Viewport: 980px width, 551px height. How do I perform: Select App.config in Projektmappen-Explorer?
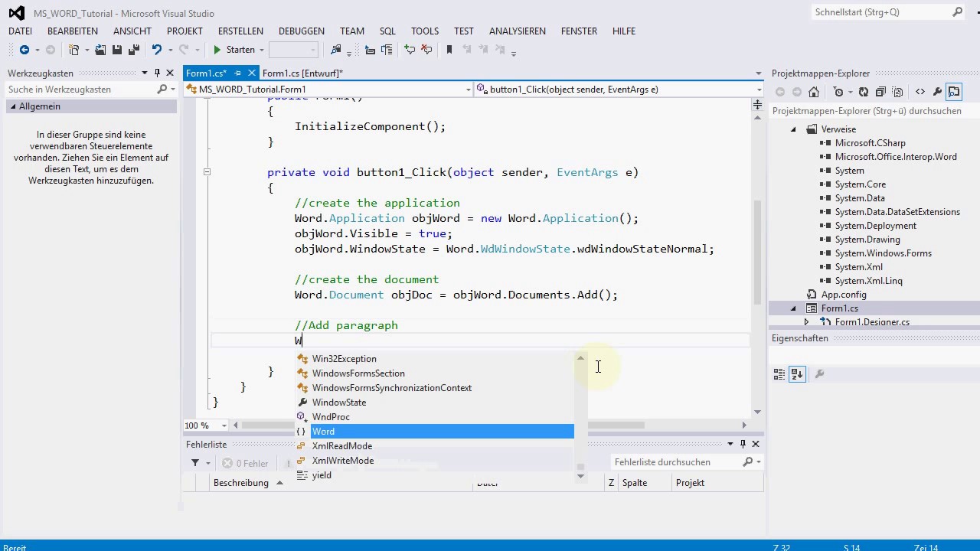[x=844, y=295]
